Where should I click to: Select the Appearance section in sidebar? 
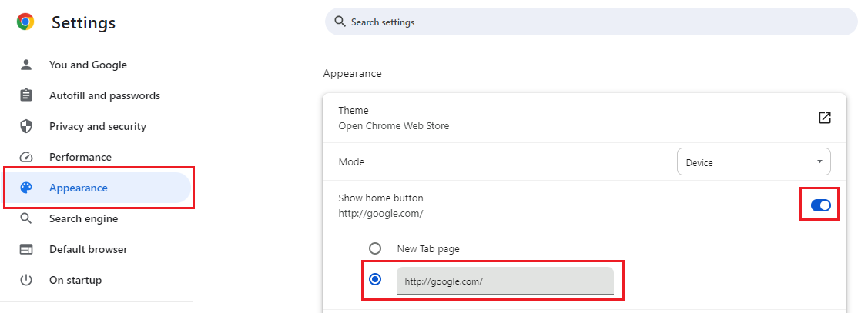97,188
